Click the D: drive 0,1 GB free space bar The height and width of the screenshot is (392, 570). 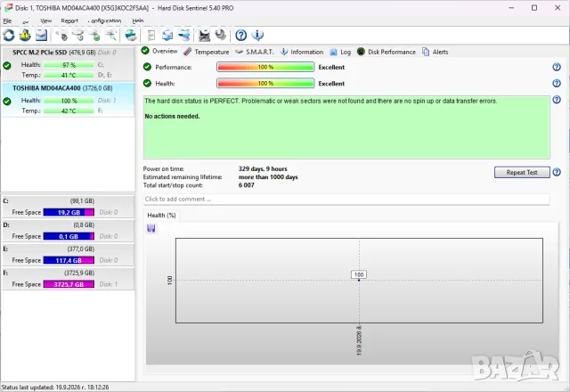(69, 236)
